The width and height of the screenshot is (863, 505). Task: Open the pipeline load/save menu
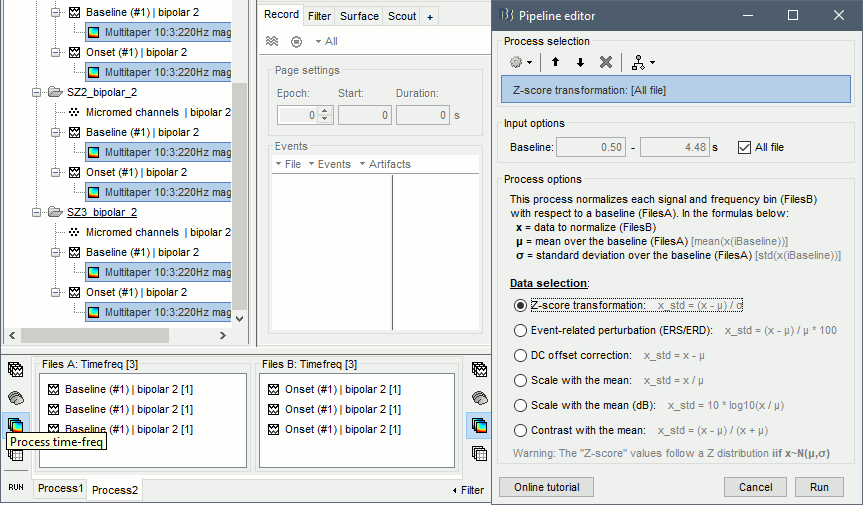639,62
